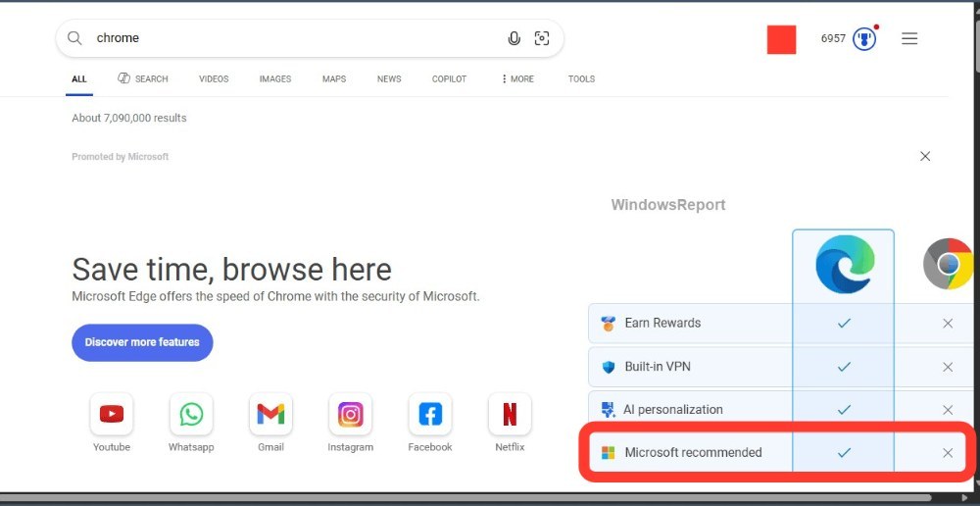
Task: Click the Microsoft Edge offers description text
Action: point(275,296)
